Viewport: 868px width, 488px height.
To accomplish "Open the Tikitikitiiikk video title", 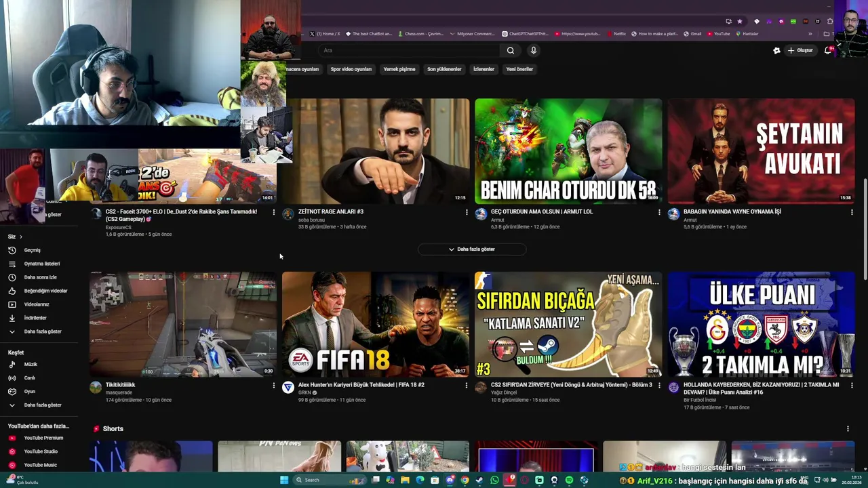I will (x=121, y=385).
